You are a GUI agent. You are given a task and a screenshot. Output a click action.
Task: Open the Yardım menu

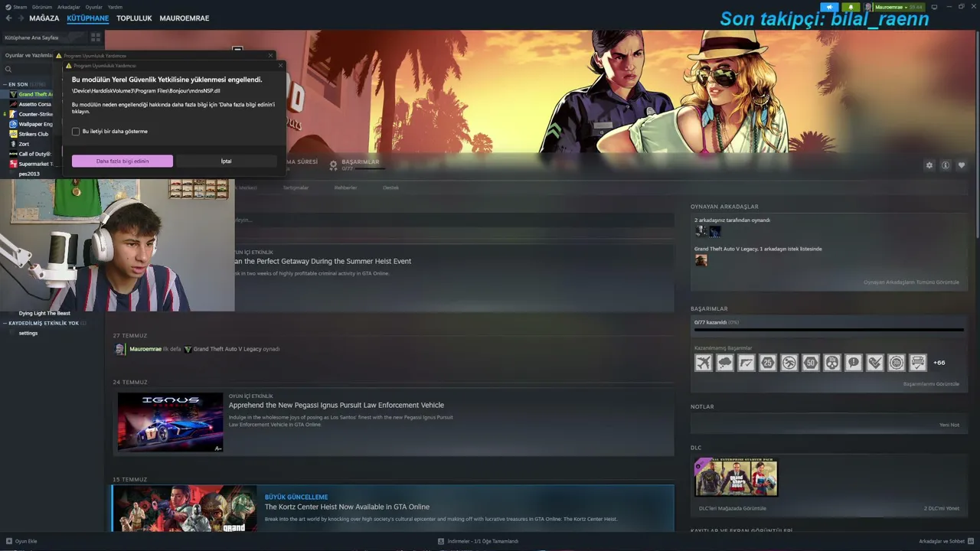[115, 7]
